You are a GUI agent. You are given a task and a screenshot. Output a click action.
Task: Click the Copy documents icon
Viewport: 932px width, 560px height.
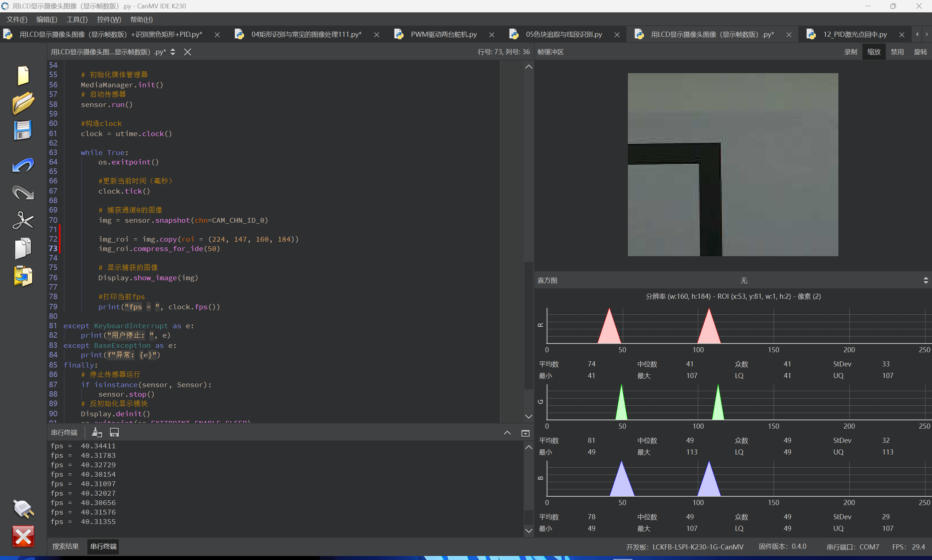pos(23,248)
